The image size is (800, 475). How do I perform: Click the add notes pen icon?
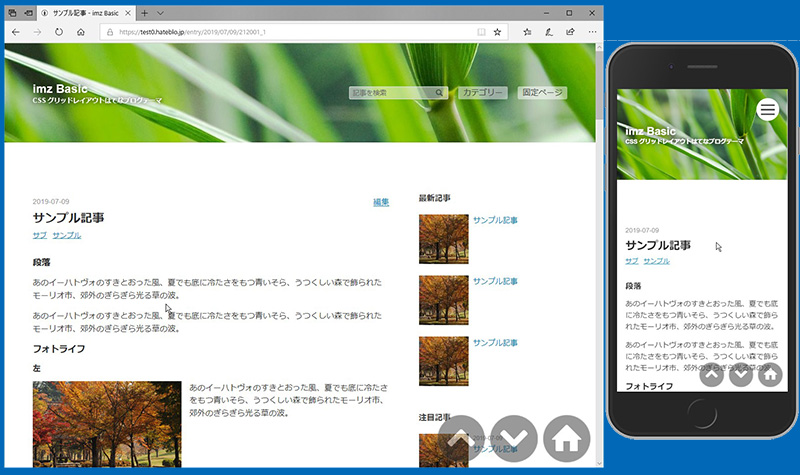coord(548,32)
